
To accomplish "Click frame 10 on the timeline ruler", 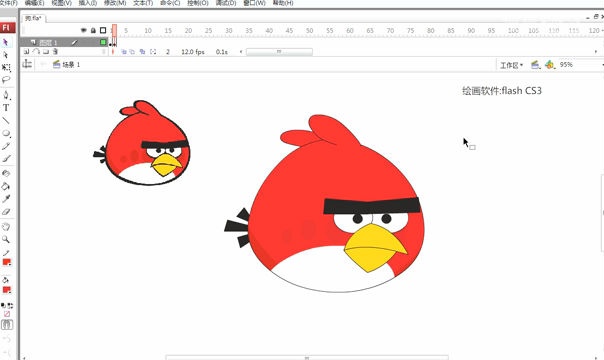I will click(x=148, y=30).
